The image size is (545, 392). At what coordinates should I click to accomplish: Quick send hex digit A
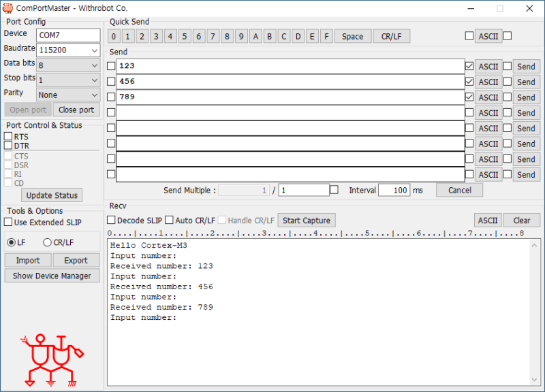(x=255, y=37)
